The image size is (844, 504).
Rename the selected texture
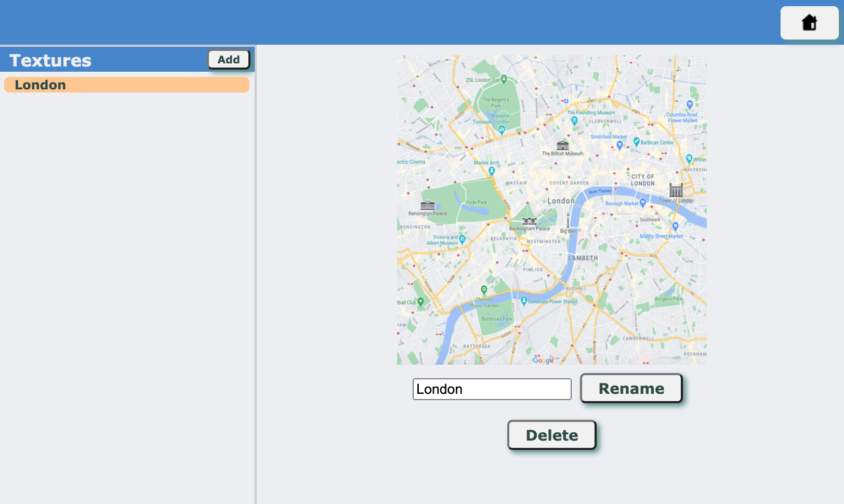pos(631,388)
